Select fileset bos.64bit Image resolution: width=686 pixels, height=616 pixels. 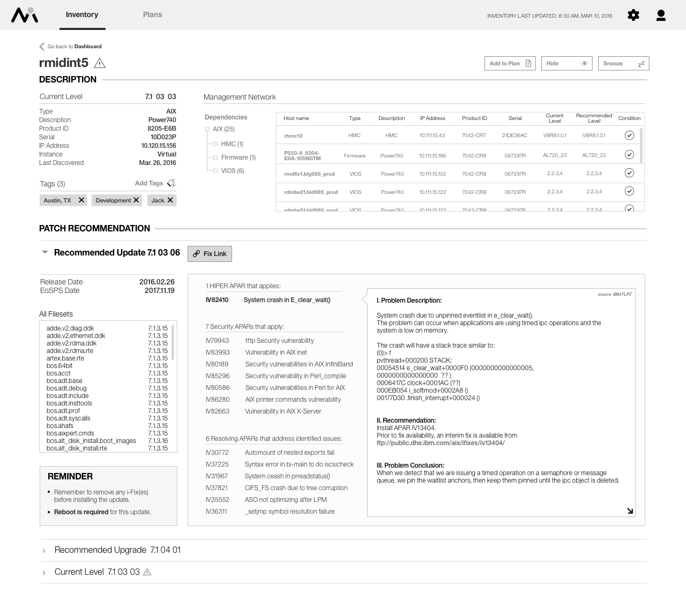tap(107, 366)
